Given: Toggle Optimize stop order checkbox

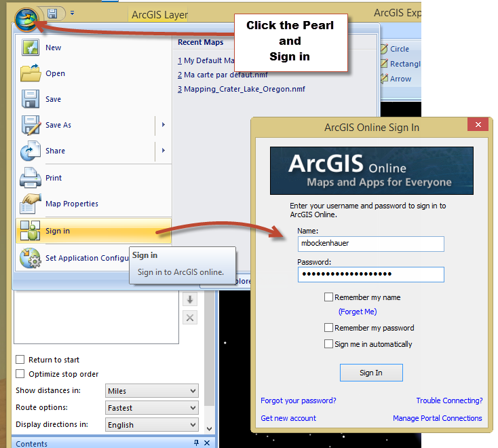Looking at the screenshot, I should [x=20, y=374].
